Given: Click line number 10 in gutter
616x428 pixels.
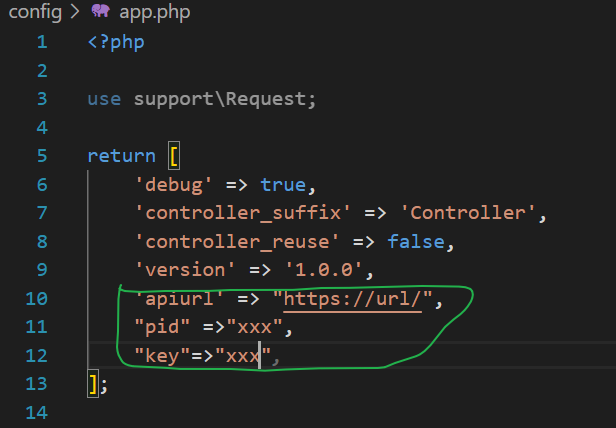Looking at the screenshot, I should pyautogui.click(x=37, y=299).
